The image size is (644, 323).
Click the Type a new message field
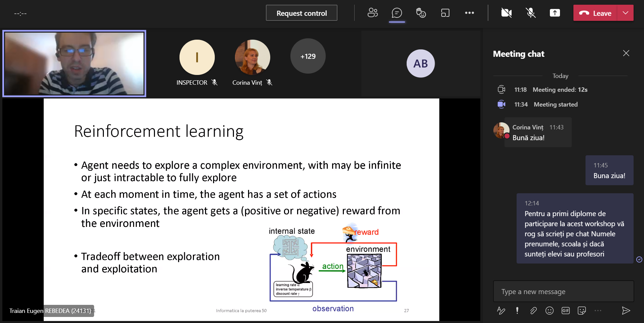click(x=563, y=291)
